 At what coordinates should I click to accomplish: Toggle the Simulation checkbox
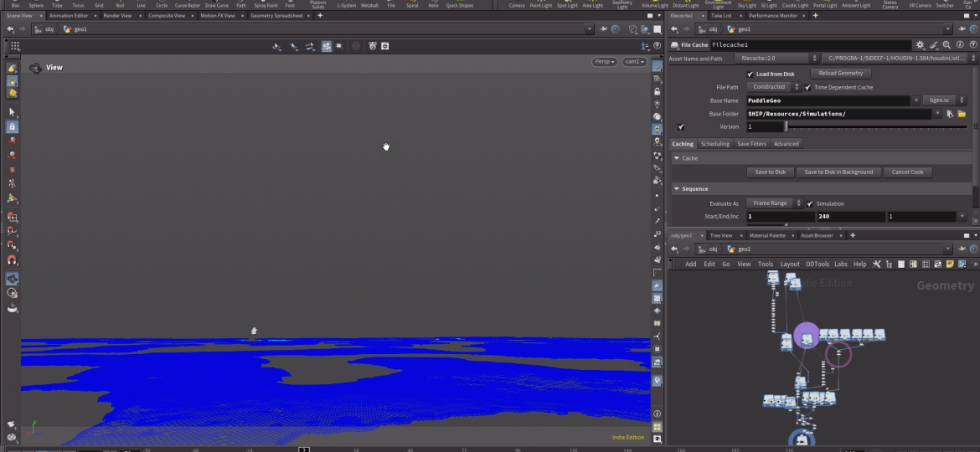[810, 203]
